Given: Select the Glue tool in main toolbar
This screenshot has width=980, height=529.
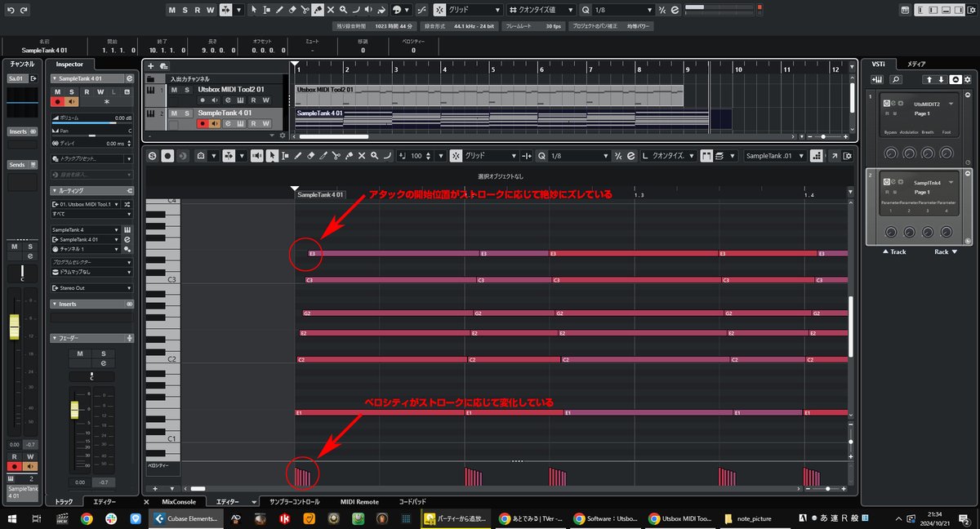Looking at the screenshot, I should [x=317, y=10].
